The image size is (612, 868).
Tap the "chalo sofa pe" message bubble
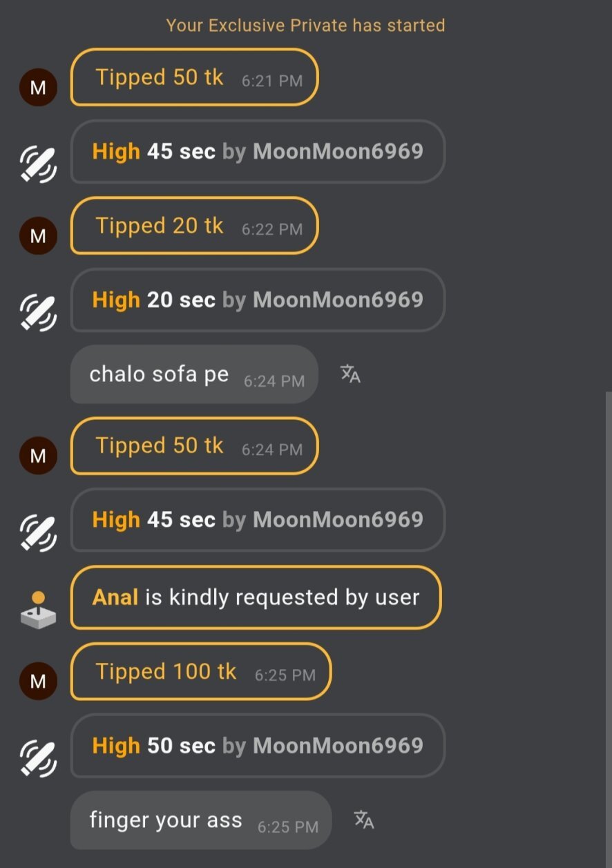(194, 374)
